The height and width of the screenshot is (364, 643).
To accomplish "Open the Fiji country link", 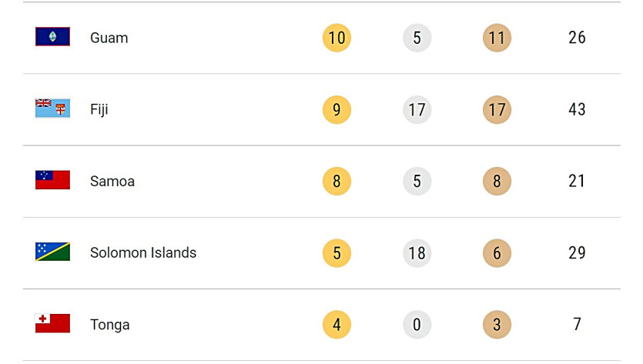I will pyautogui.click(x=99, y=109).
